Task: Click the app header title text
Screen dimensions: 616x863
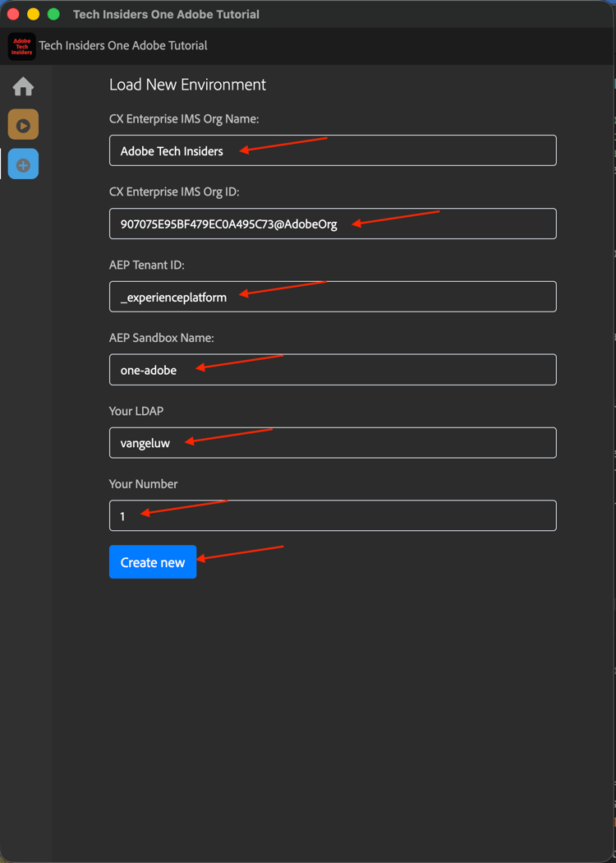Action: [123, 46]
